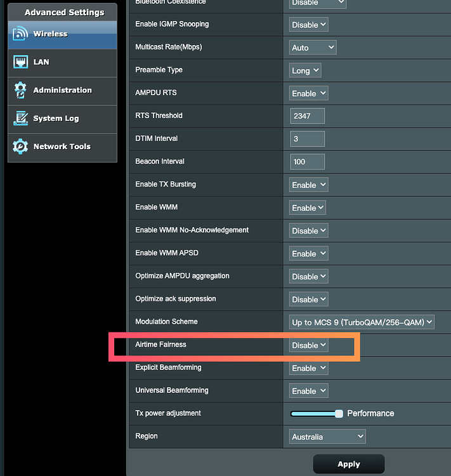
Task: Open the Enable WMM dropdown
Action: pos(308,208)
